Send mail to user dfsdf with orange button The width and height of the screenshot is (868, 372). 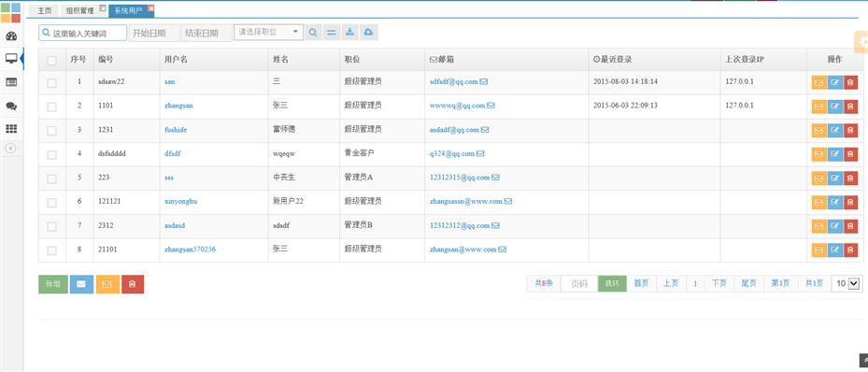(818, 154)
